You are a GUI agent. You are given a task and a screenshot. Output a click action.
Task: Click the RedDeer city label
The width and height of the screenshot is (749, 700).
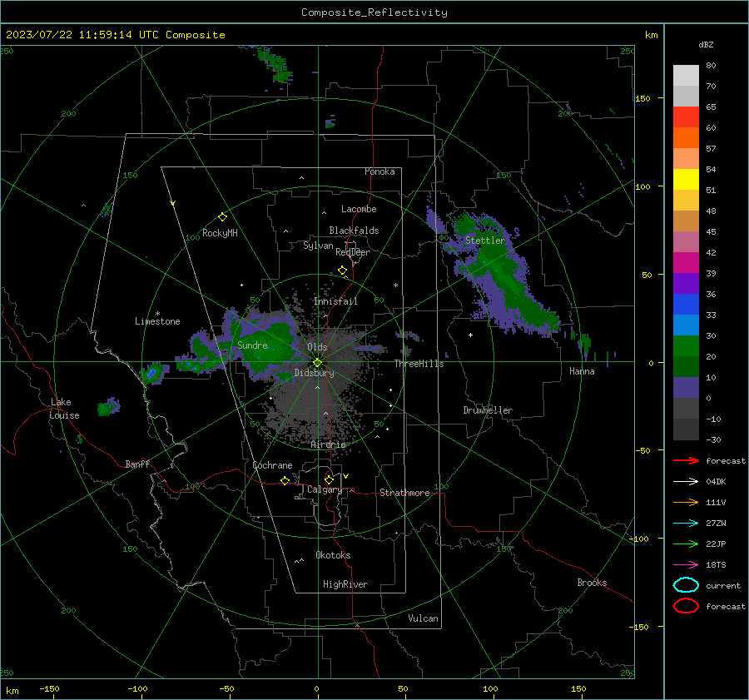pos(353,252)
